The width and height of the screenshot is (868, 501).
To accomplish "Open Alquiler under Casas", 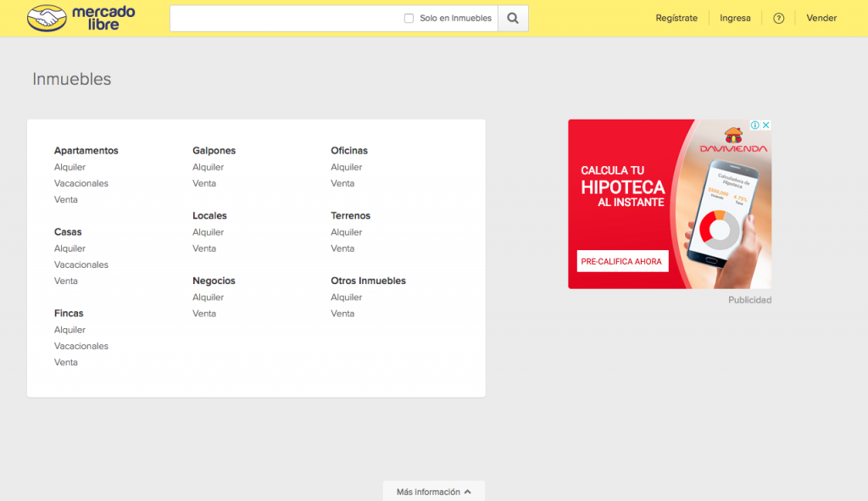I will click(70, 248).
